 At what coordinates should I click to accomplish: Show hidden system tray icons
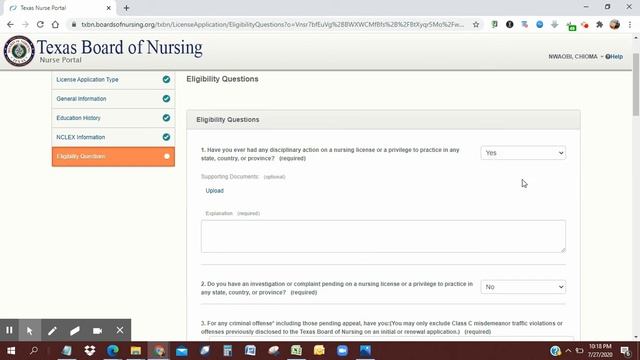click(568, 351)
